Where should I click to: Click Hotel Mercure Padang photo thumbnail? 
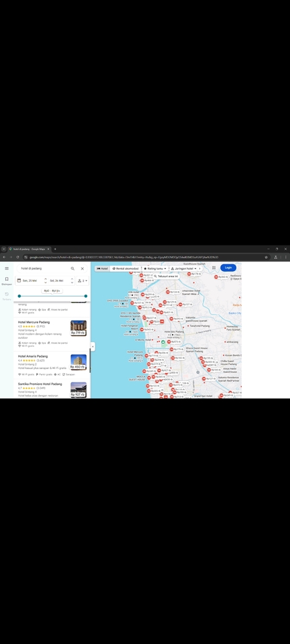coord(79,328)
